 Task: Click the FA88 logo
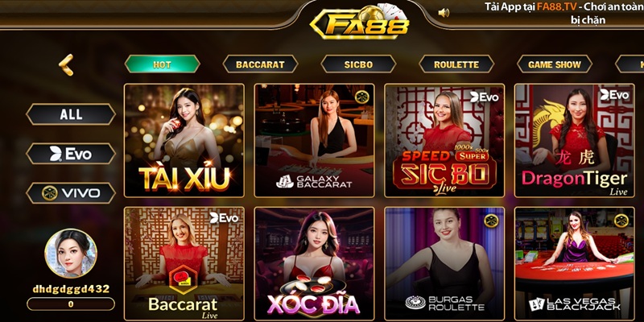[x=360, y=23]
